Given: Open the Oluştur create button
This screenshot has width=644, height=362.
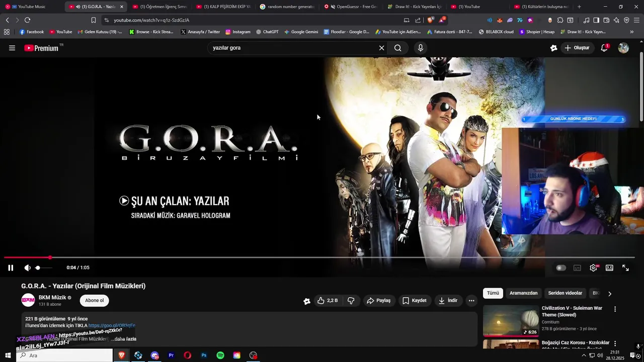Looking at the screenshot, I should tap(577, 48).
